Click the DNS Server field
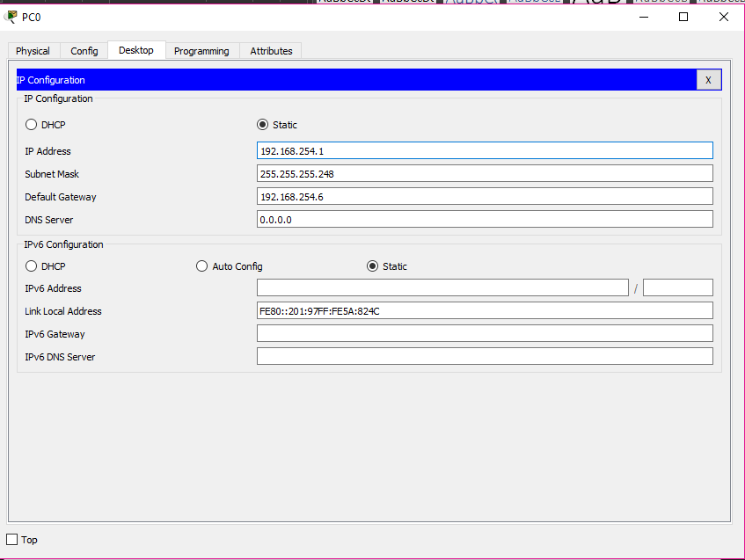The width and height of the screenshot is (745, 560). click(x=484, y=219)
